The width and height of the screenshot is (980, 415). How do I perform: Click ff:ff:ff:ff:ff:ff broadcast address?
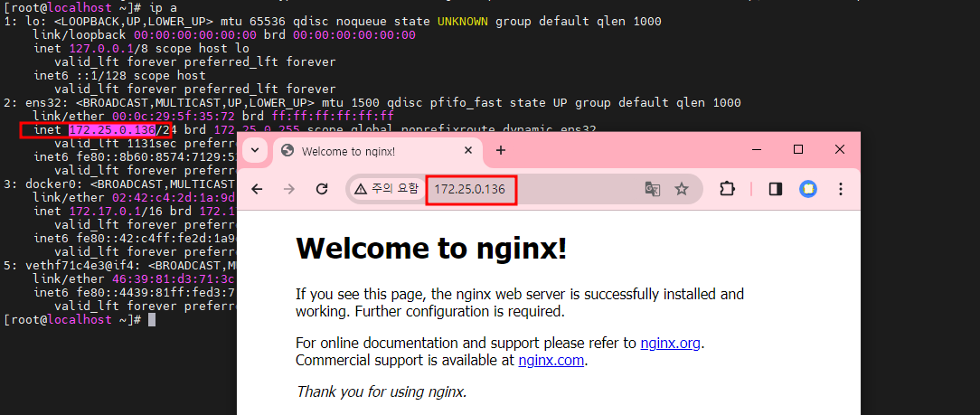point(333,117)
